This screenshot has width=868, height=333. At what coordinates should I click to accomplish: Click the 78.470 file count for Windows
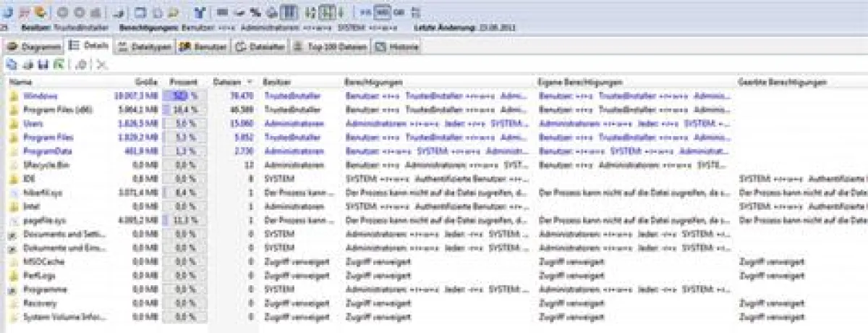pyautogui.click(x=241, y=96)
